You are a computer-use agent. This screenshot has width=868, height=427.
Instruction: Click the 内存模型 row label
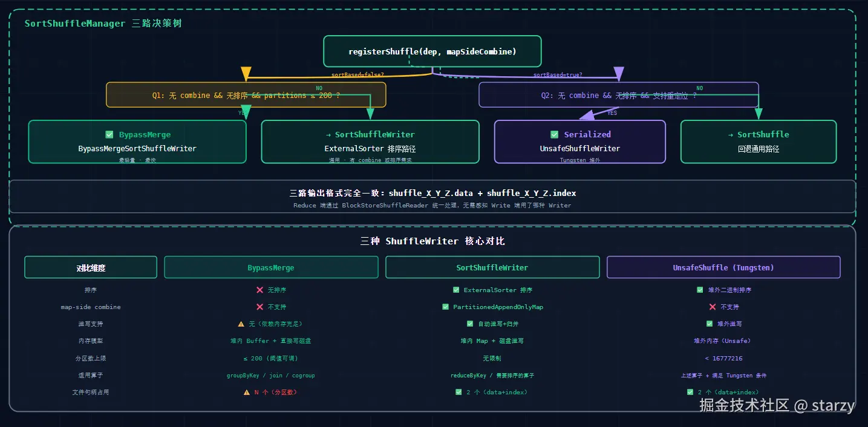[91, 341]
